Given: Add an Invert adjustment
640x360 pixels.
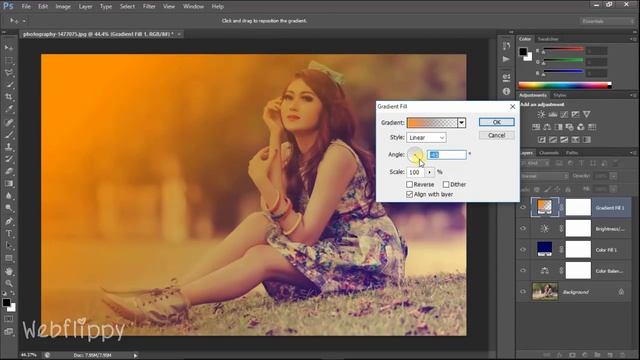Looking at the screenshot, I should coord(542,140).
